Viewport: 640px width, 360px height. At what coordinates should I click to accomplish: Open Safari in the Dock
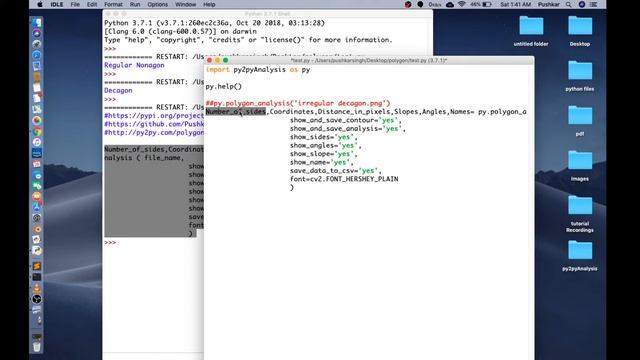point(37,55)
